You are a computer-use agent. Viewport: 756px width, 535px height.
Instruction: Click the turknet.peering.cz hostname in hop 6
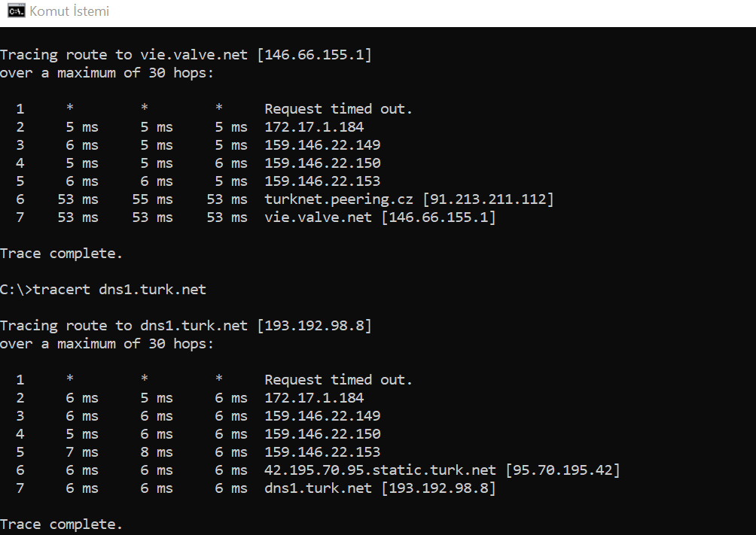click(x=338, y=199)
